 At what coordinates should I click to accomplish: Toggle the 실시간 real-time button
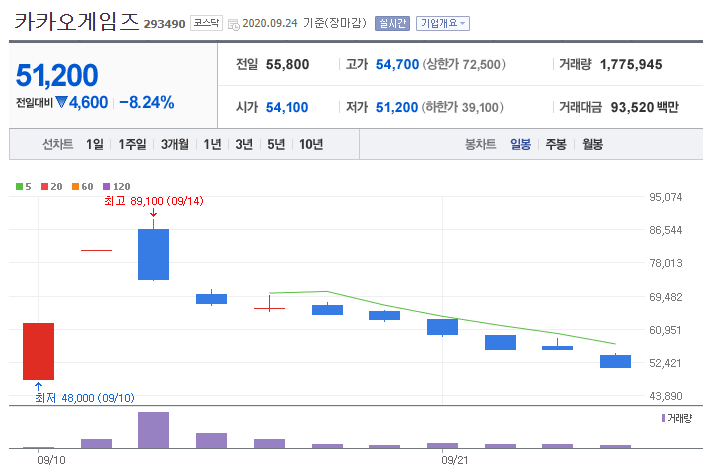click(x=392, y=22)
